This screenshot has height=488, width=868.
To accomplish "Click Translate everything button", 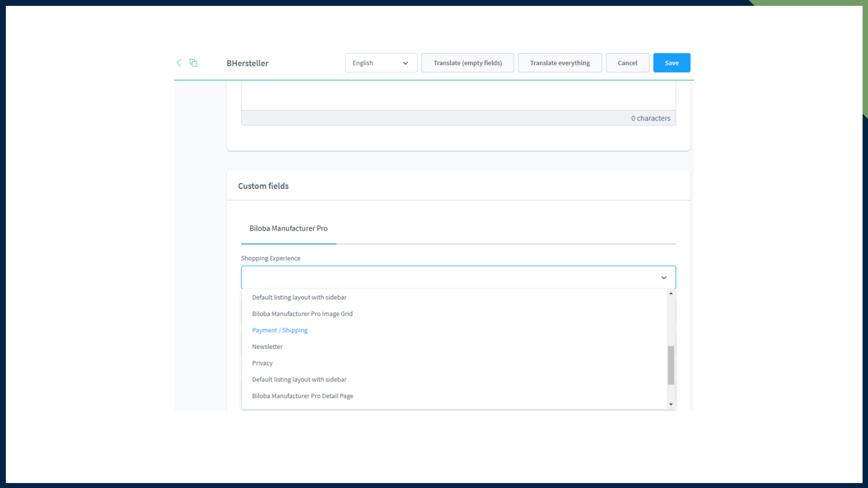I will tap(560, 63).
